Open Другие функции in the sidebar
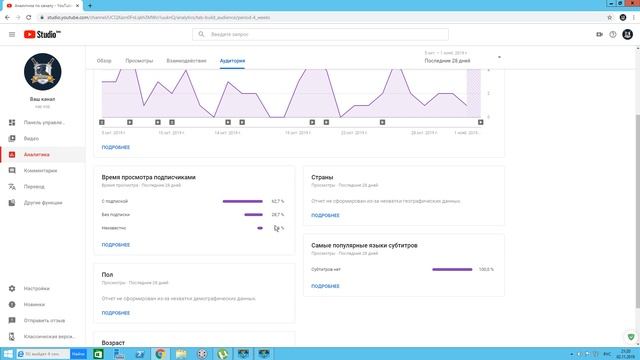640x360 pixels. [x=43, y=203]
